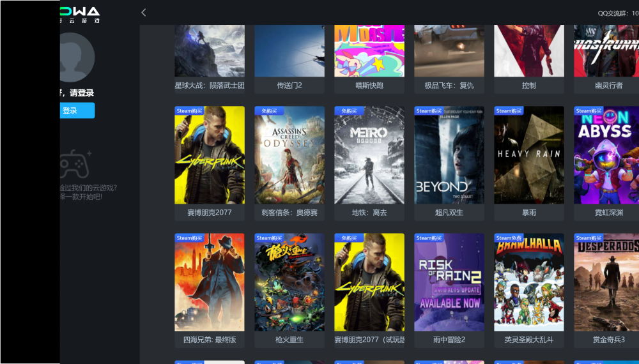Open the Desperados game cover
Viewport: 639px width, 364px height.
click(x=606, y=282)
